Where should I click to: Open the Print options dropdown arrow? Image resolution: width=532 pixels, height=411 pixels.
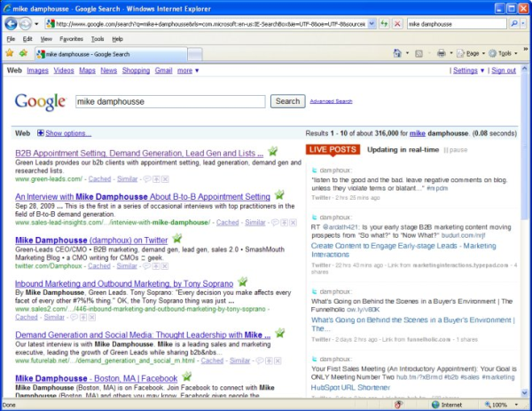coord(451,53)
